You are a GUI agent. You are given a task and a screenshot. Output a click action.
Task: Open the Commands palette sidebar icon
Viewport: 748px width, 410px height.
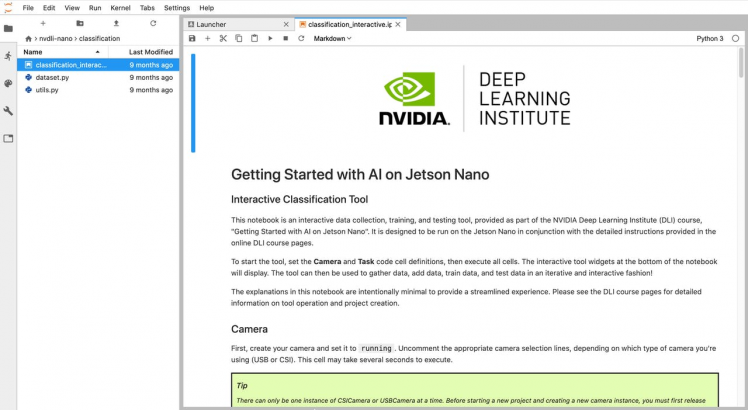8,84
